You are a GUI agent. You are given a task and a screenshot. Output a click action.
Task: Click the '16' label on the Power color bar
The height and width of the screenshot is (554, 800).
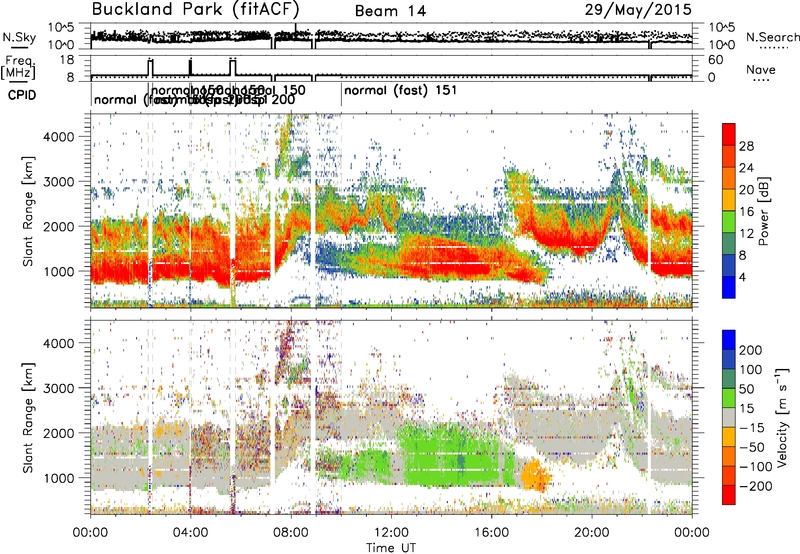click(746, 212)
